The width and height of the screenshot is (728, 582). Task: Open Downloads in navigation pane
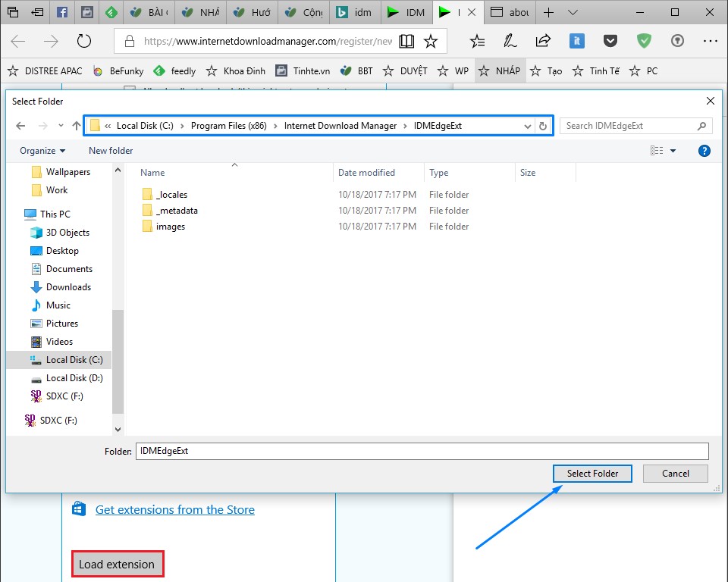(61, 287)
